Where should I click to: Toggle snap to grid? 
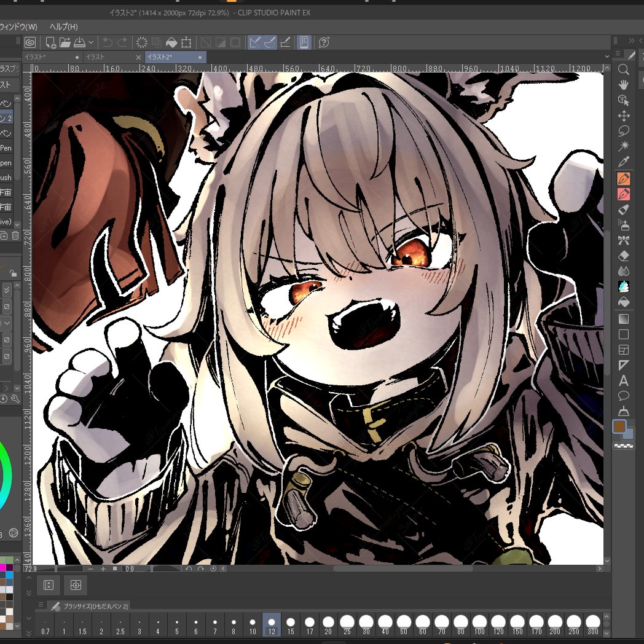[285, 42]
